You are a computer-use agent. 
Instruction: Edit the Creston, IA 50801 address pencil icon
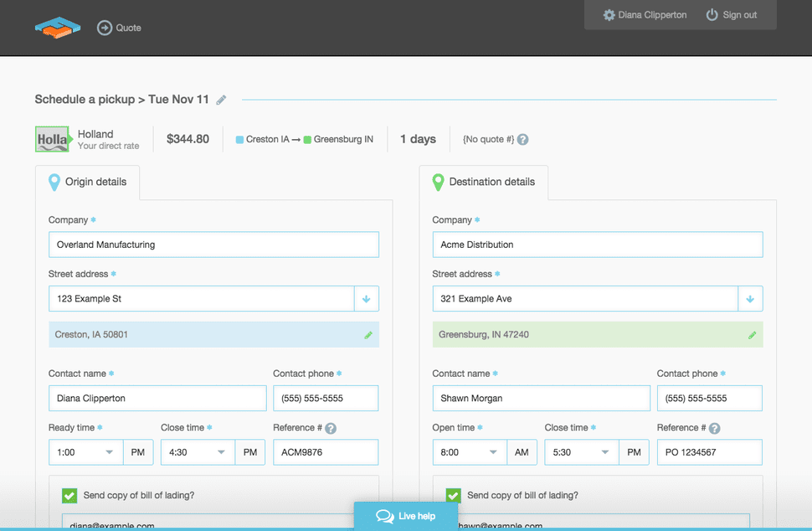pos(367,333)
